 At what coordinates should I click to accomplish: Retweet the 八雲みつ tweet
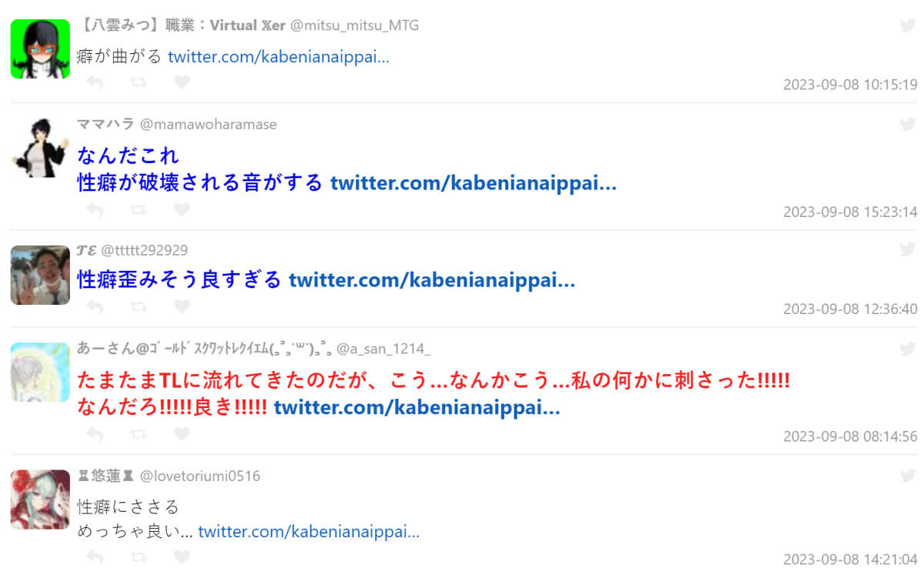coord(139,82)
